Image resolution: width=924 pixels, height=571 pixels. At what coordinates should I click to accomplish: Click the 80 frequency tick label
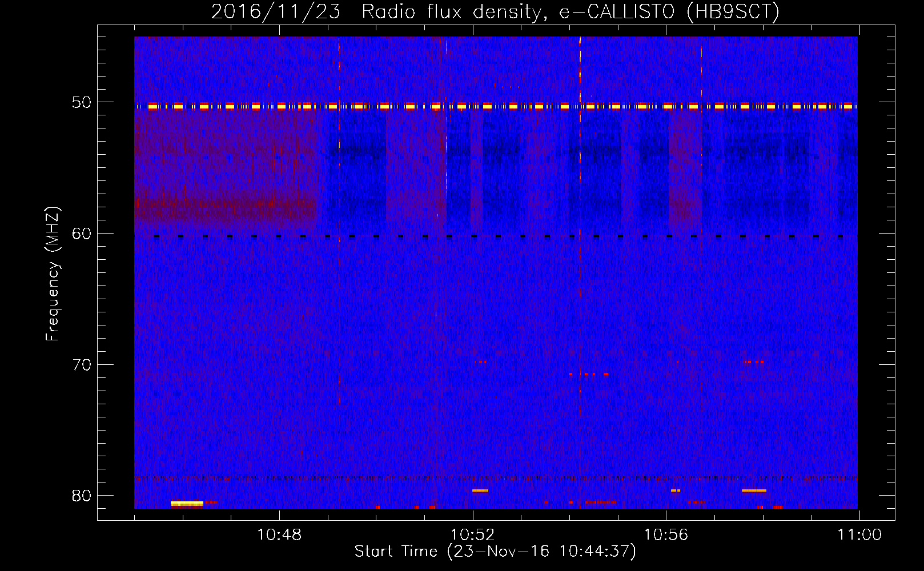click(82, 496)
